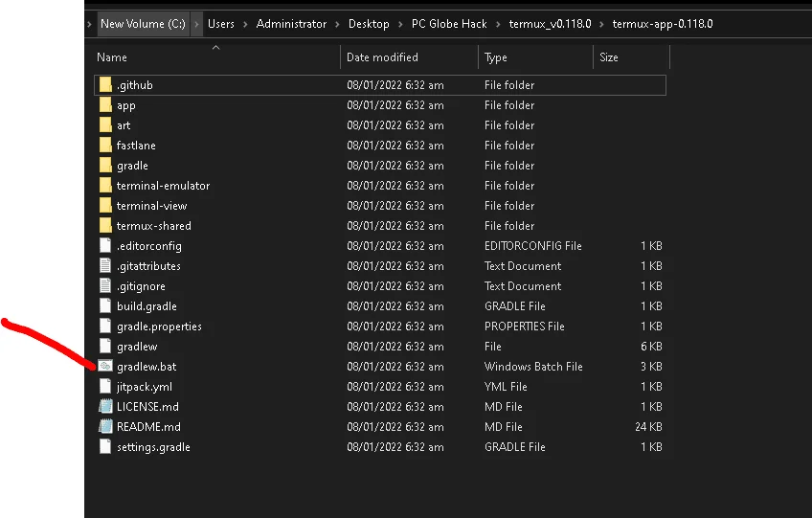This screenshot has height=518, width=812.
Task: Click the terminal-view folder name
Action: click(151, 206)
